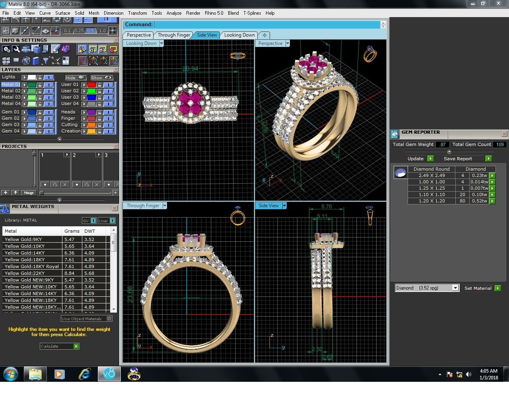Select the 0.25 snap increment button

[79, 31]
